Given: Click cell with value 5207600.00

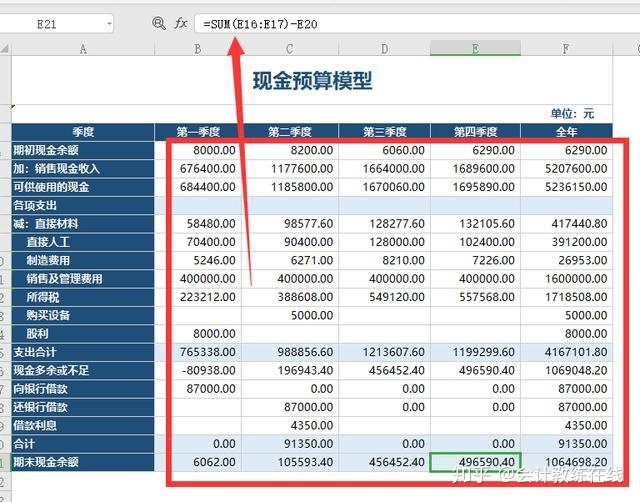Looking at the screenshot, I should (x=567, y=169).
